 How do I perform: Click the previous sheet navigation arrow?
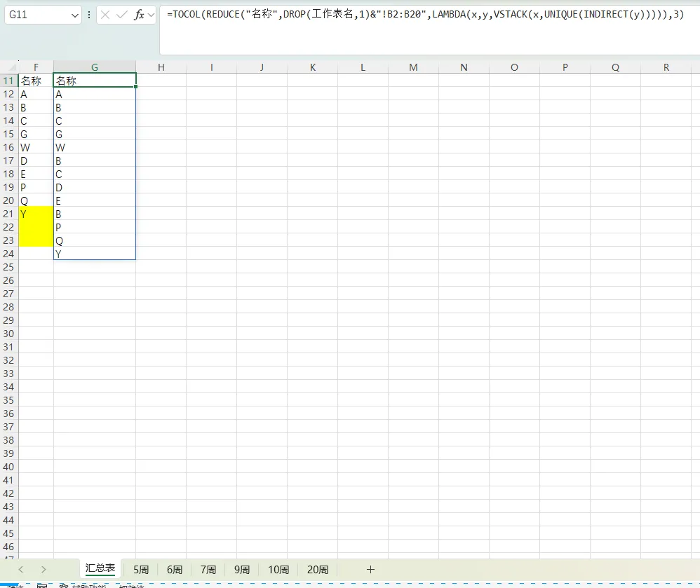pyautogui.click(x=20, y=569)
